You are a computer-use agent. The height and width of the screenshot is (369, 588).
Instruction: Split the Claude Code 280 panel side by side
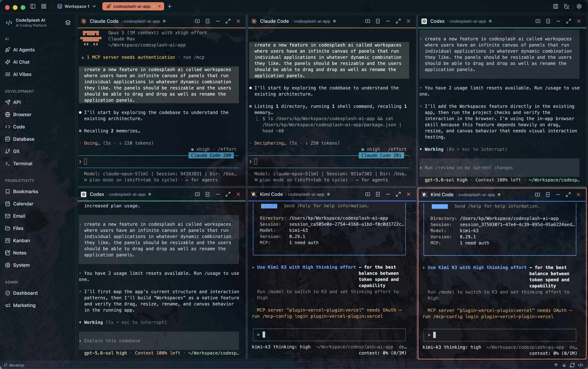[x=197, y=21]
